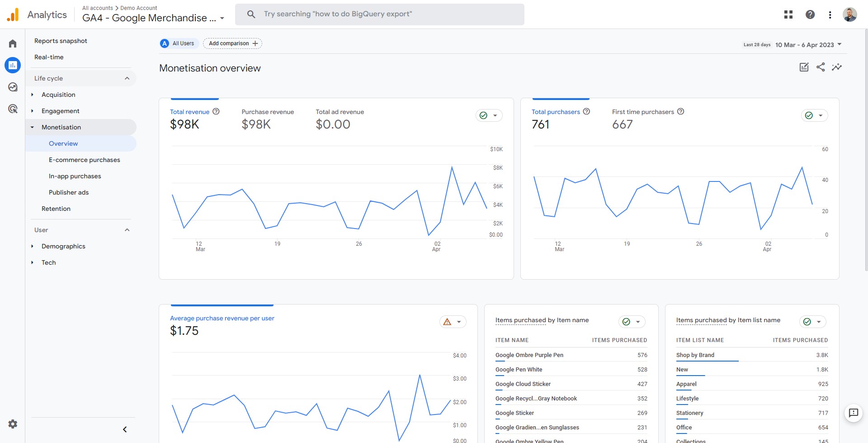The height and width of the screenshot is (443, 868).
Task: Open Publisher ads report
Action: click(69, 192)
